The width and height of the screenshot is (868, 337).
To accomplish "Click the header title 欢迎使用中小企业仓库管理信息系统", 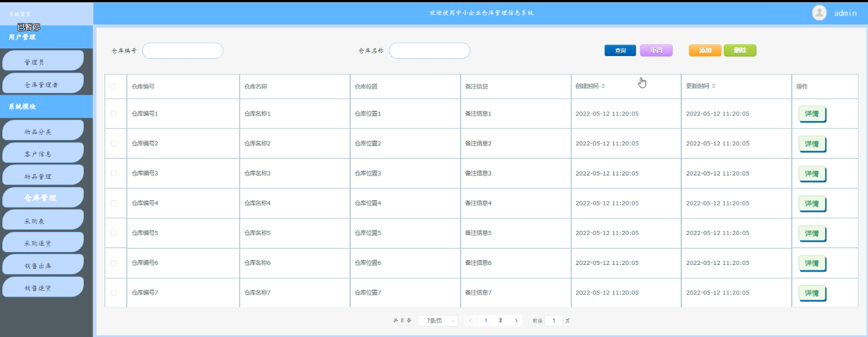I will click(x=481, y=13).
